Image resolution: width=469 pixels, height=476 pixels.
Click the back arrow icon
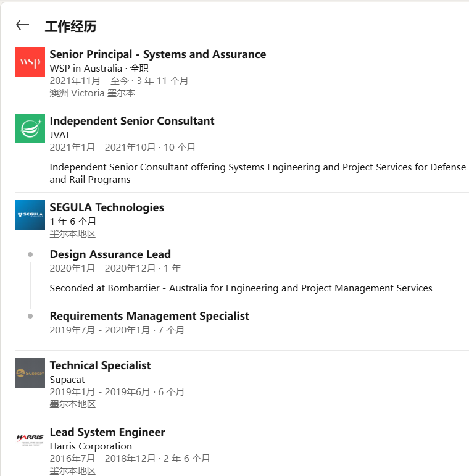click(23, 25)
